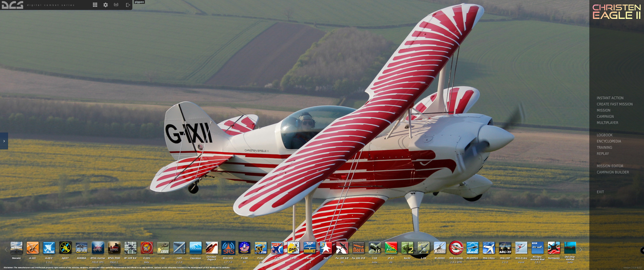The width and height of the screenshot is (644, 270).
Task: Open the settings gear in top bar
Action: [x=106, y=4]
